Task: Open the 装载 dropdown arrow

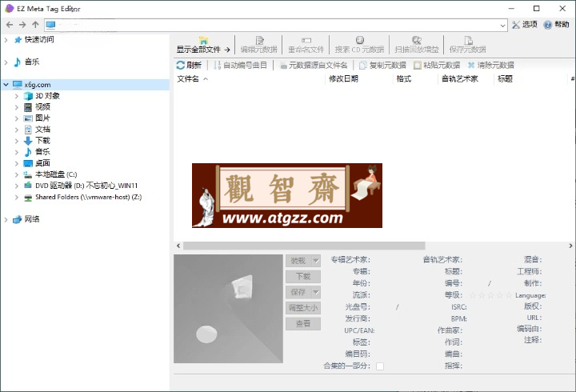Action: (316, 261)
